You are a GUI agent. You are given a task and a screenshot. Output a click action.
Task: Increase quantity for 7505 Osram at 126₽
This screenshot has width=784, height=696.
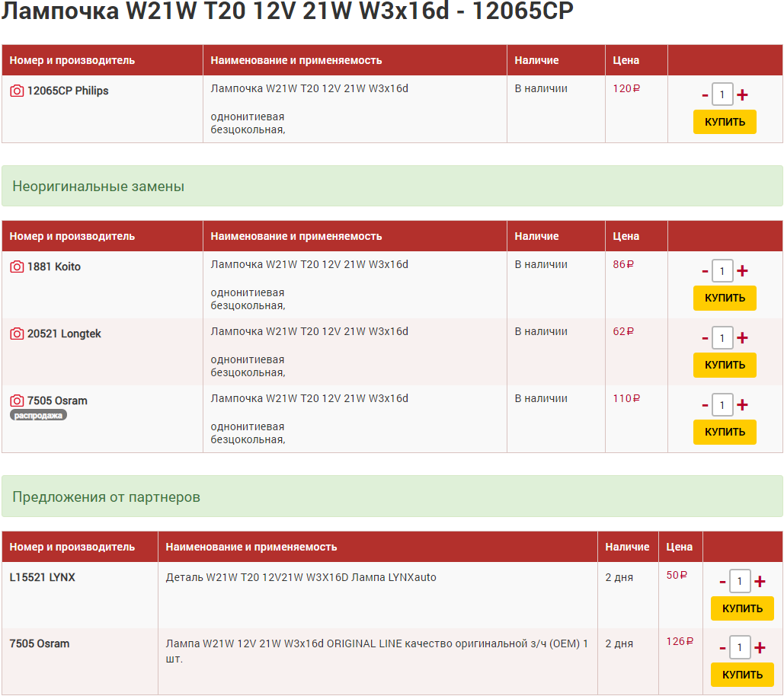tap(760, 648)
